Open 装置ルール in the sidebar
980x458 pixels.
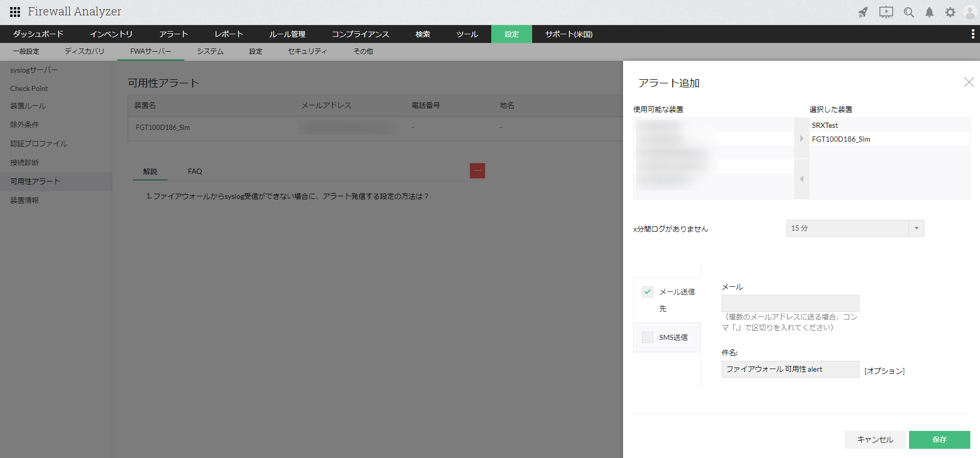[x=28, y=106]
